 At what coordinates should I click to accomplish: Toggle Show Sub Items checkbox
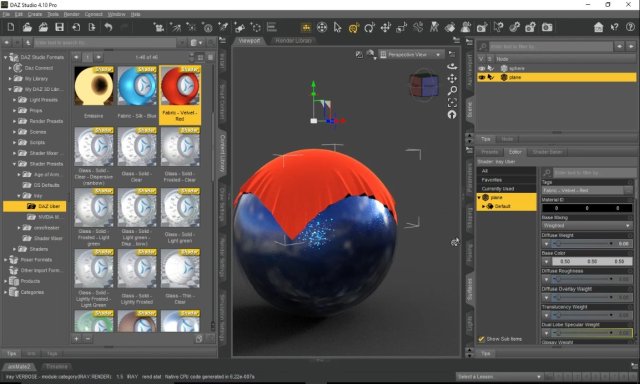[482, 339]
